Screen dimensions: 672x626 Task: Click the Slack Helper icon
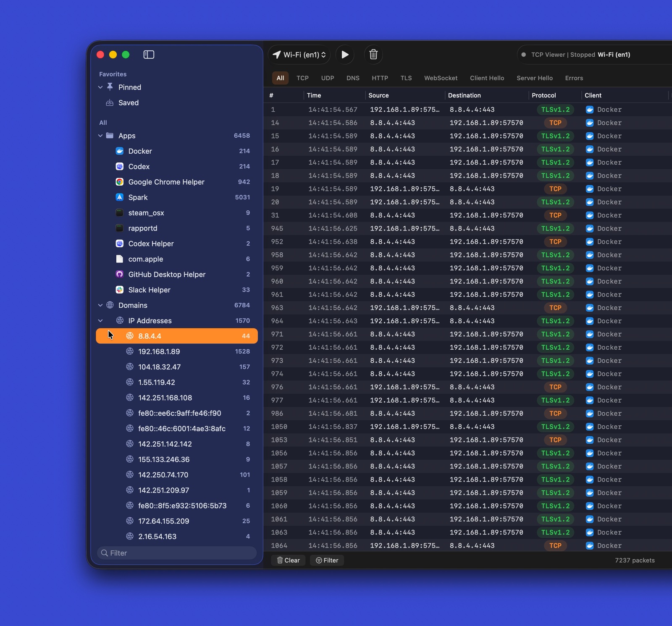(120, 290)
